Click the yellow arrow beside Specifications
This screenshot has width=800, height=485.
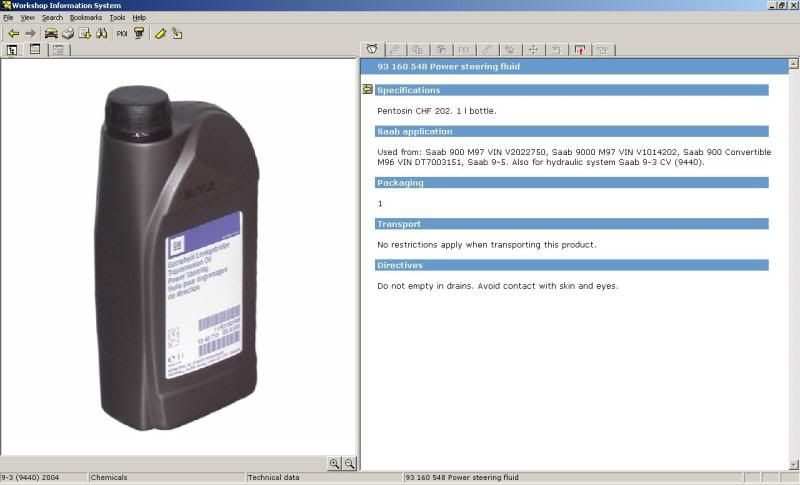click(x=367, y=90)
